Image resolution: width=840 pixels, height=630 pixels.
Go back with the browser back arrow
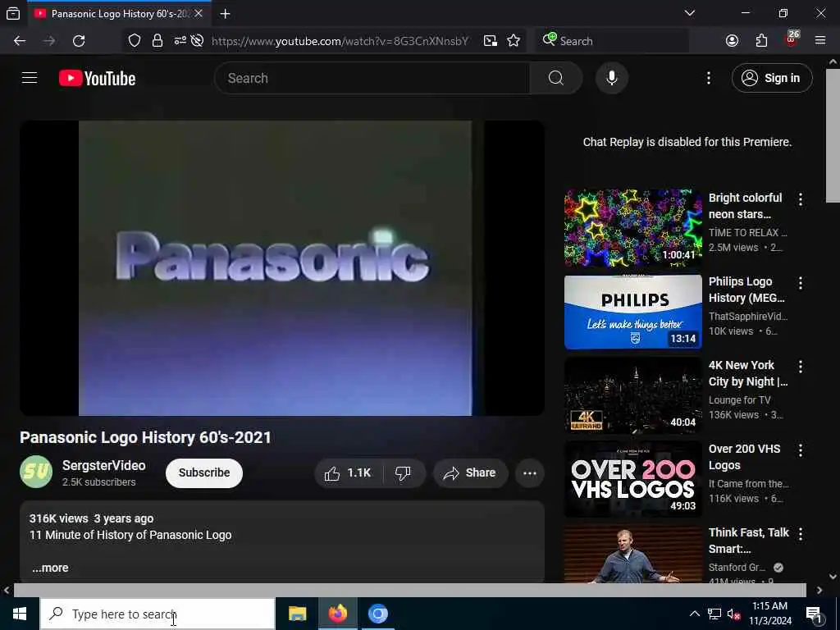pyautogui.click(x=20, y=41)
